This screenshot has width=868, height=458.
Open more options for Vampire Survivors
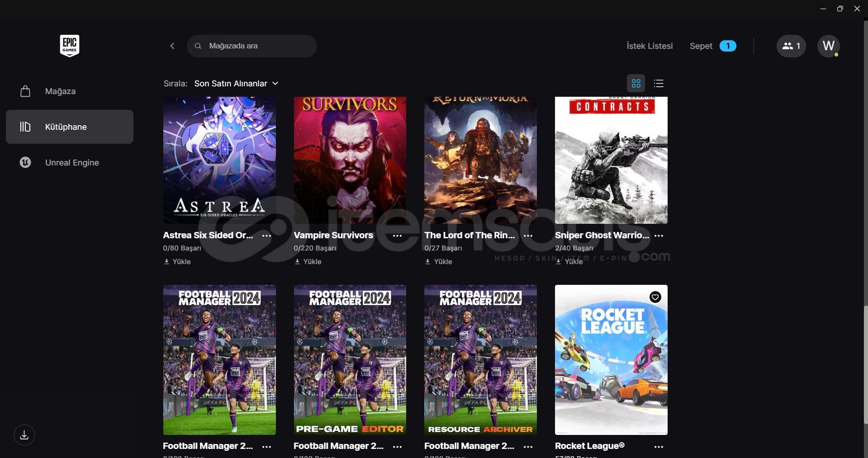click(x=398, y=236)
